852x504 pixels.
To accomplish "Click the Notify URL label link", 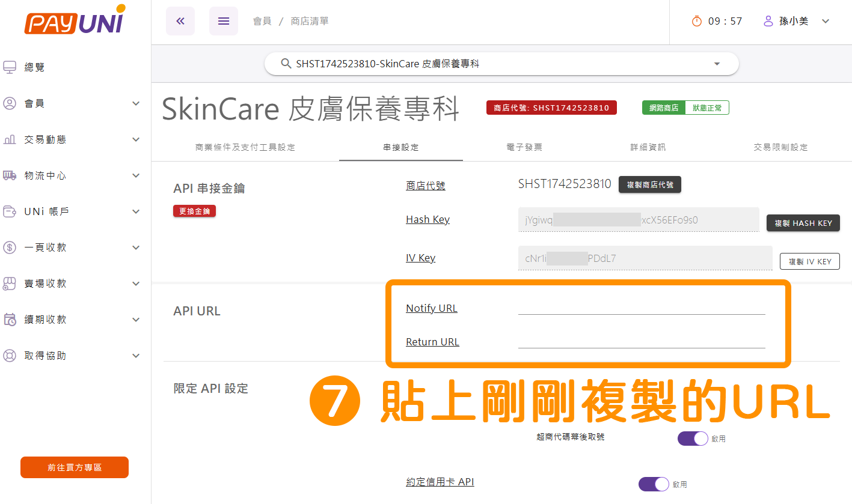I will point(432,308).
